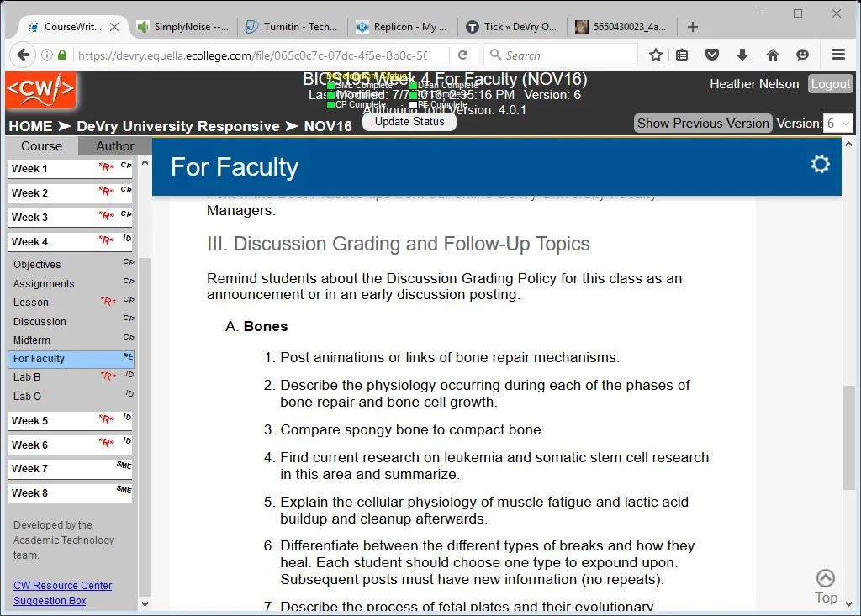
Task: Bookmark this page with star icon
Action: pos(655,55)
